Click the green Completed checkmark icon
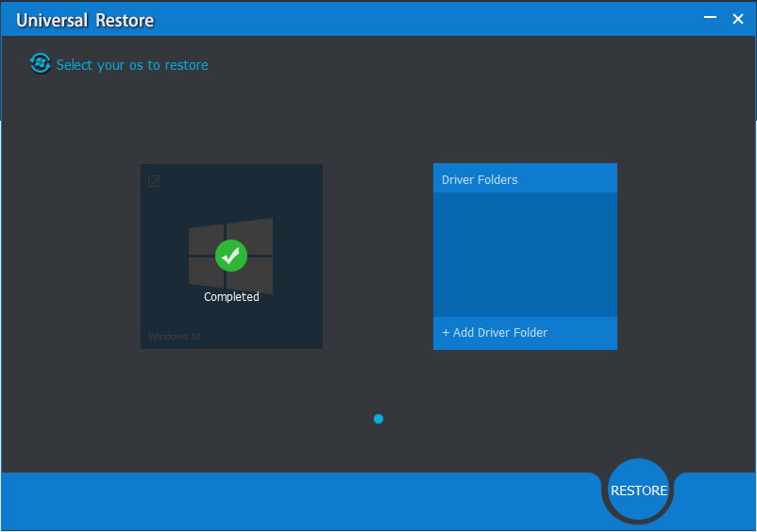The height and width of the screenshot is (532, 757). click(x=231, y=256)
